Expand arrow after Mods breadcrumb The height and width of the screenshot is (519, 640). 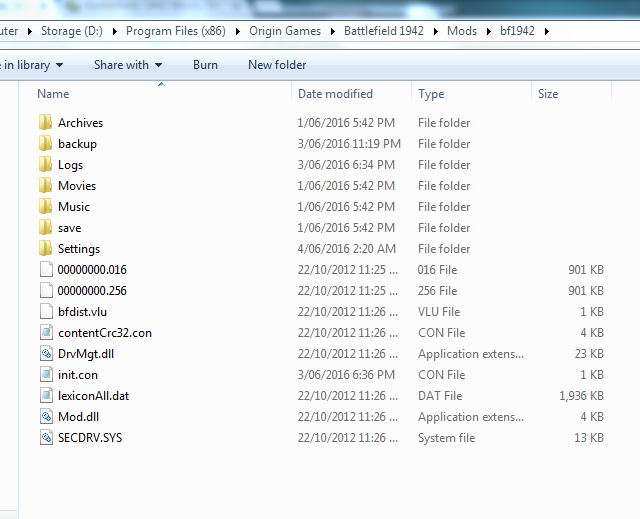[x=489, y=31]
